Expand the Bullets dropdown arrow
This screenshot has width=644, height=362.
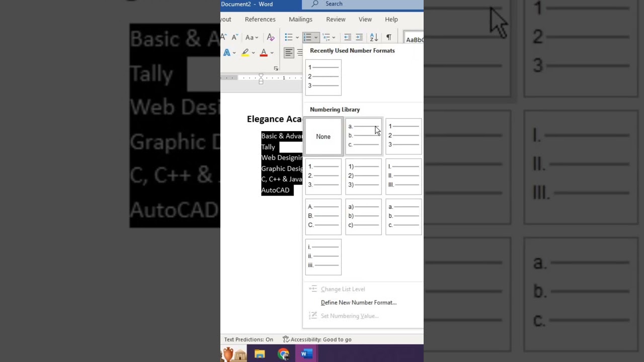(297, 38)
